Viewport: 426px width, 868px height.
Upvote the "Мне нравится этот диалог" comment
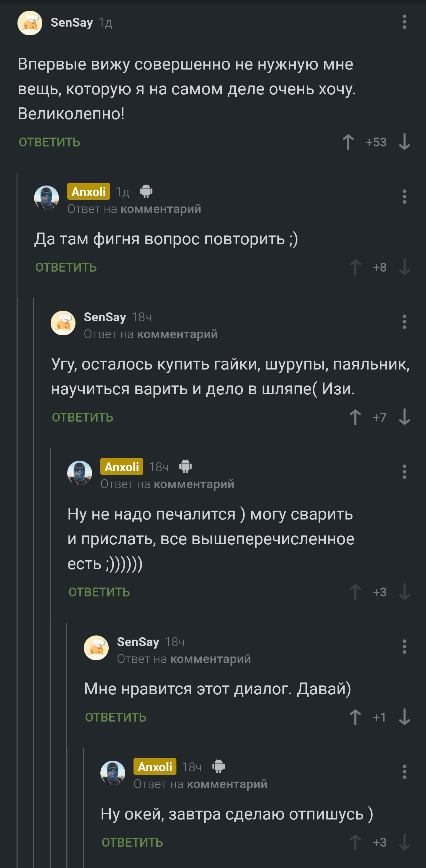click(355, 717)
